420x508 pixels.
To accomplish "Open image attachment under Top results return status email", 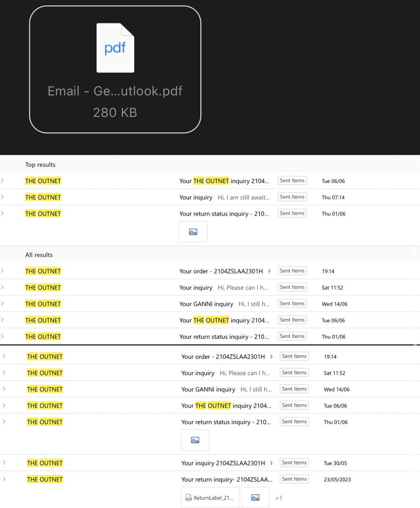I will [x=193, y=232].
